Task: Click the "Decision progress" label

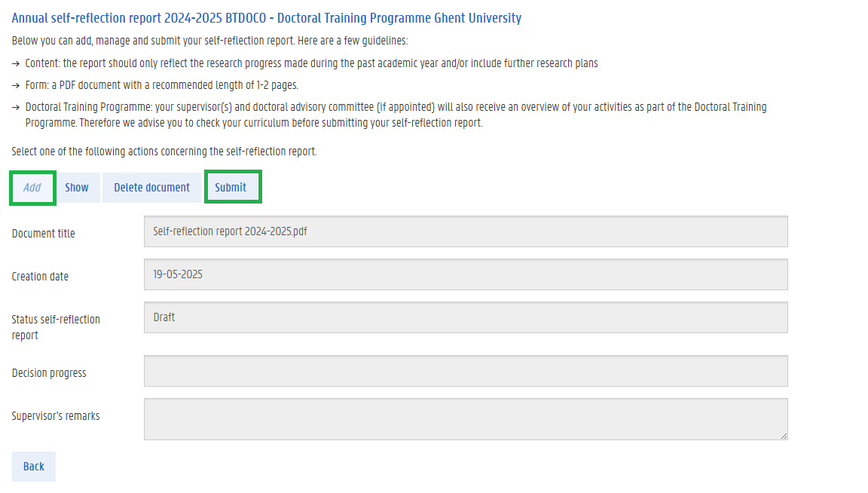Action: [49, 373]
